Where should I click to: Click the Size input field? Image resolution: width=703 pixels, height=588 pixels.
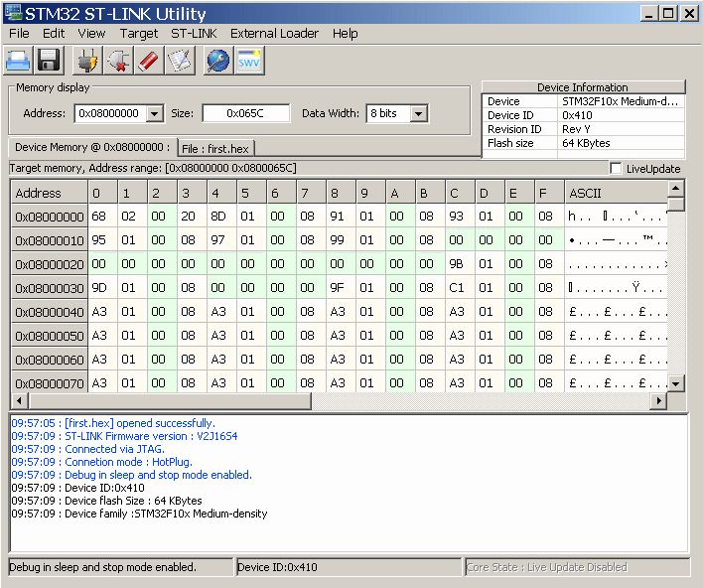(246, 113)
